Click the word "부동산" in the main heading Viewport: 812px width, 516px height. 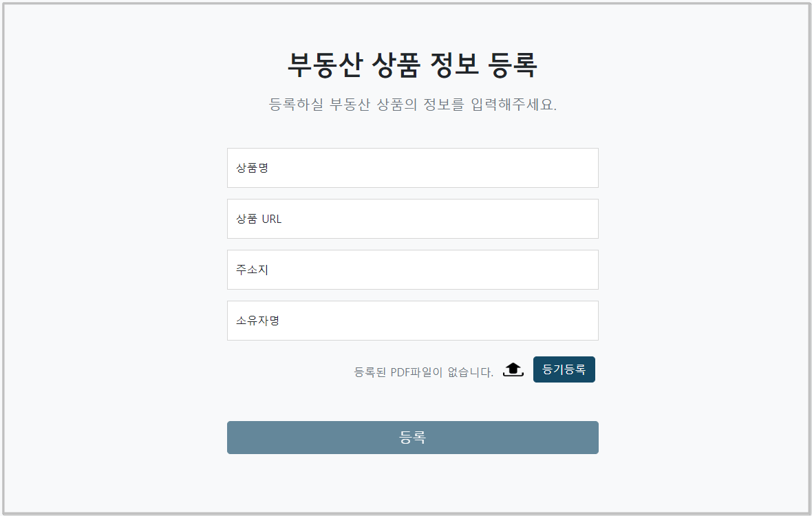point(325,65)
